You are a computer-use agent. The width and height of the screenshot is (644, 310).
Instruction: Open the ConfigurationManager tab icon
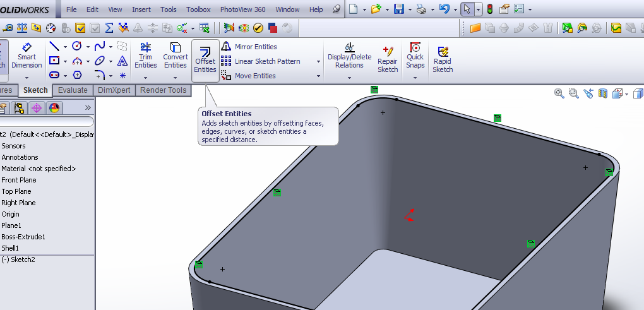coord(19,108)
